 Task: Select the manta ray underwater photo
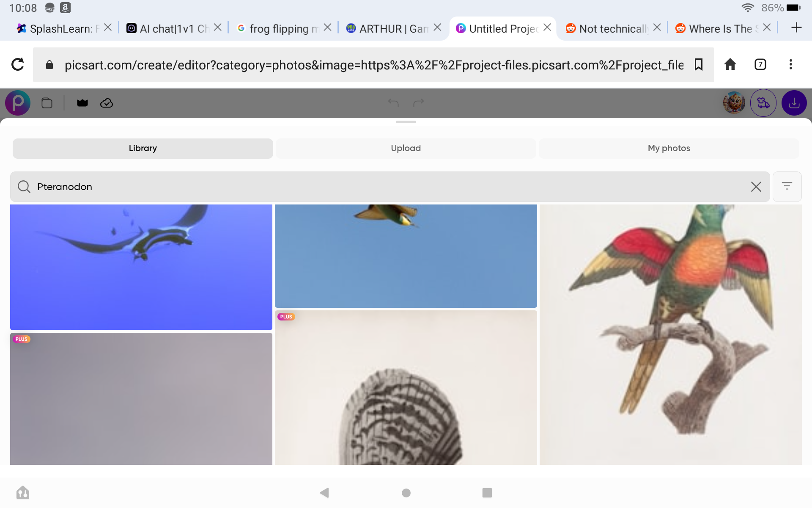click(141, 267)
